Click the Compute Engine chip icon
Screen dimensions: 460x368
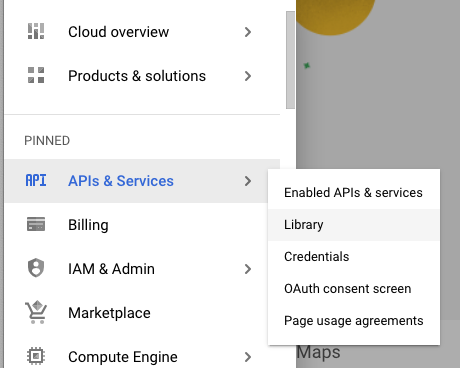click(36, 356)
